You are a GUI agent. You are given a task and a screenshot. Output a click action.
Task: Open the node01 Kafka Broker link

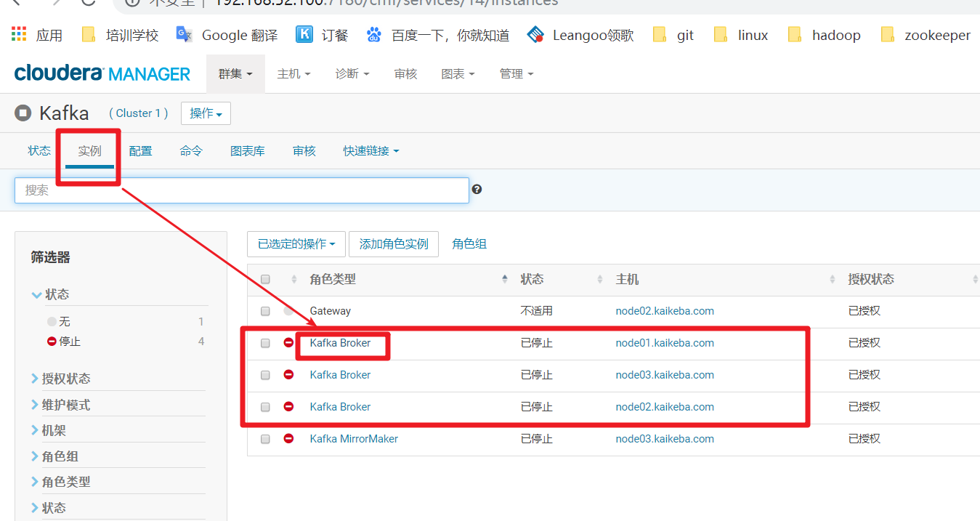pyautogui.click(x=340, y=343)
